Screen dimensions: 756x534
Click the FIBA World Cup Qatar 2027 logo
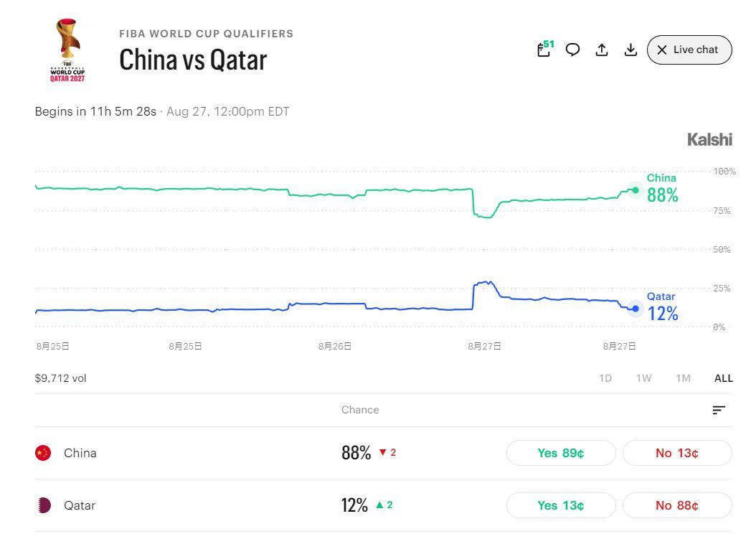pos(67,50)
